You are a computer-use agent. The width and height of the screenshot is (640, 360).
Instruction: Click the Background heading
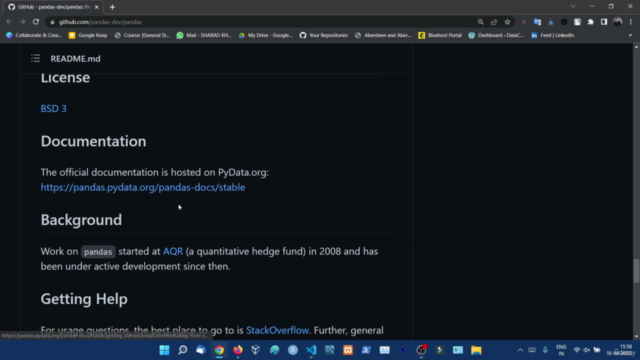pyautogui.click(x=81, y=220)
